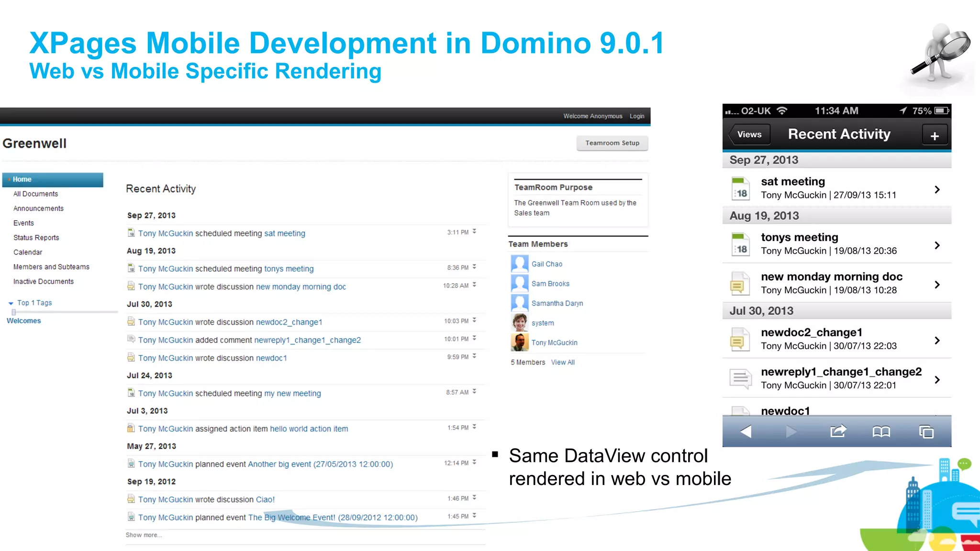Click meeting icon on web tonys meeting row

131,268
